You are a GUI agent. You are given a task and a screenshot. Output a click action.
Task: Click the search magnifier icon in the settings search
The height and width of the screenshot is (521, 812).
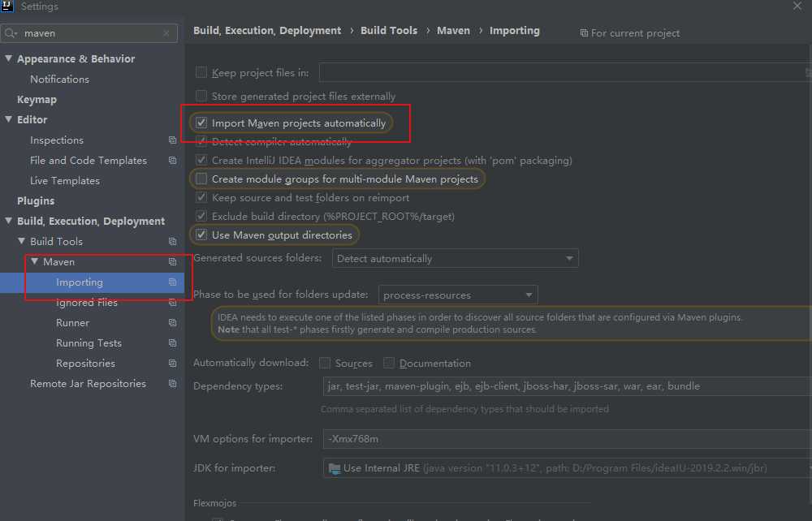coord(9,33)
